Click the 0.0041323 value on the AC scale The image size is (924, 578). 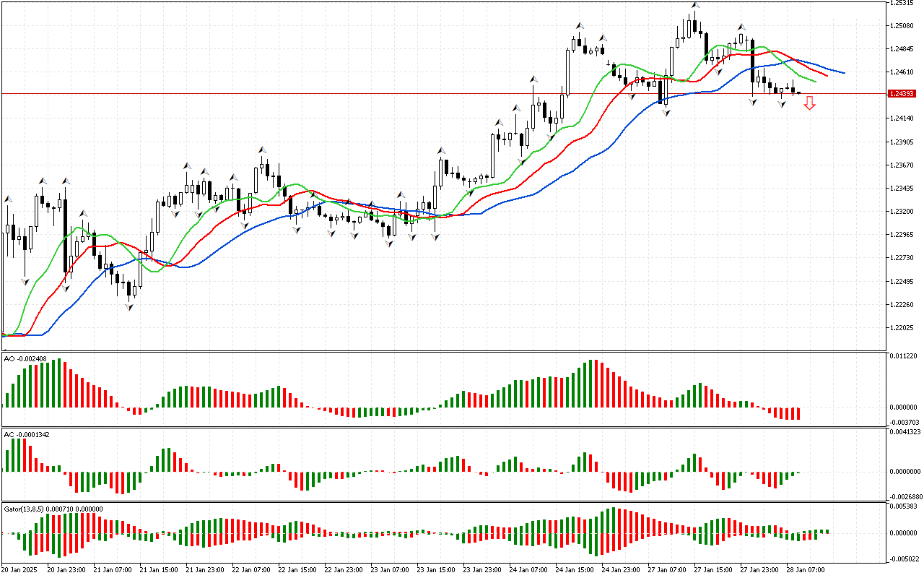tap(905, 432)
